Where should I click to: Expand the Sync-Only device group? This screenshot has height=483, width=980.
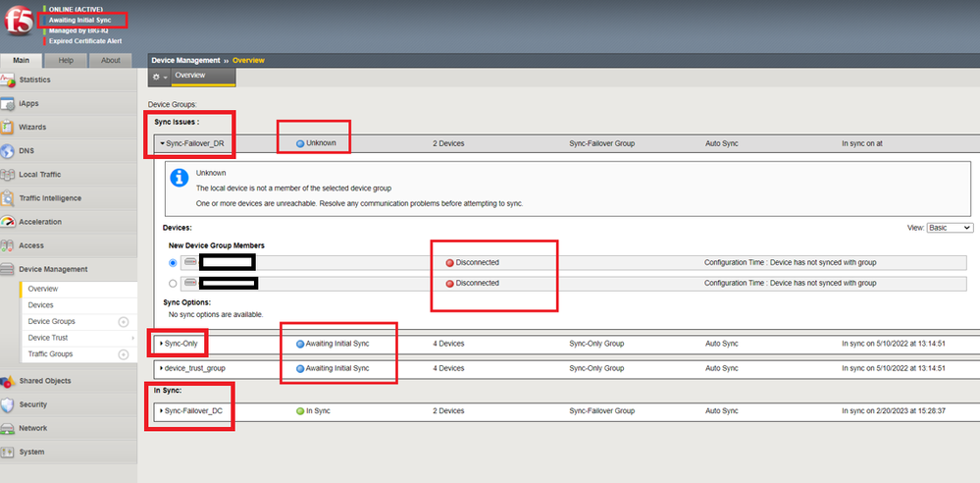point(162,344)
